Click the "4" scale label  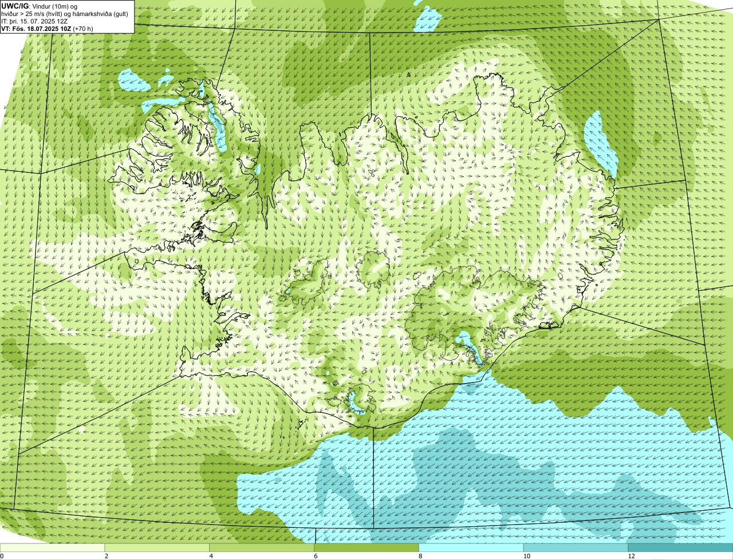(x=211, y=556)
